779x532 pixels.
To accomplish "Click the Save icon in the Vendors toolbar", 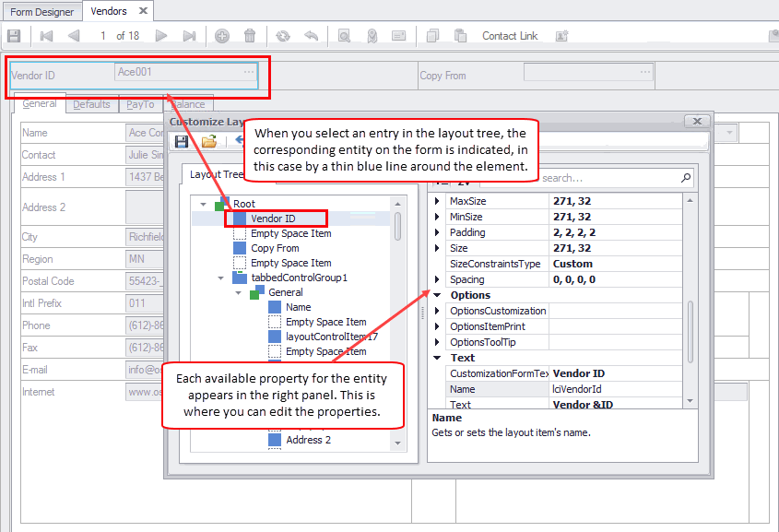I will tap(13, 36).
